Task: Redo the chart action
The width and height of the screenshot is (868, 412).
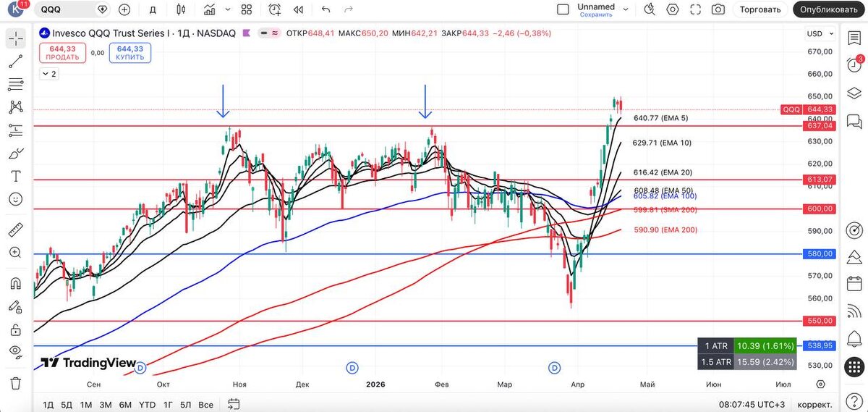Action: (x=349, y=9)
